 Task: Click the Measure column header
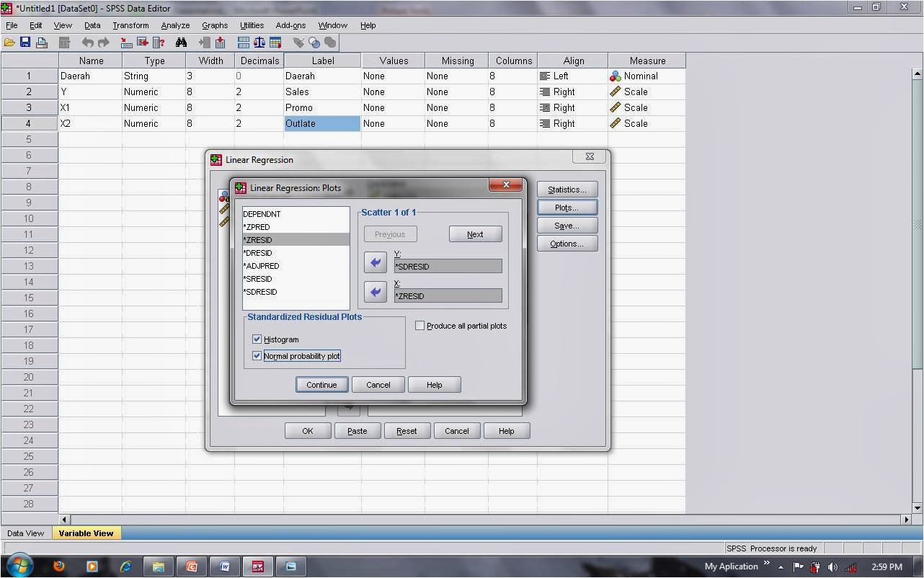click(x=647, y=61)
